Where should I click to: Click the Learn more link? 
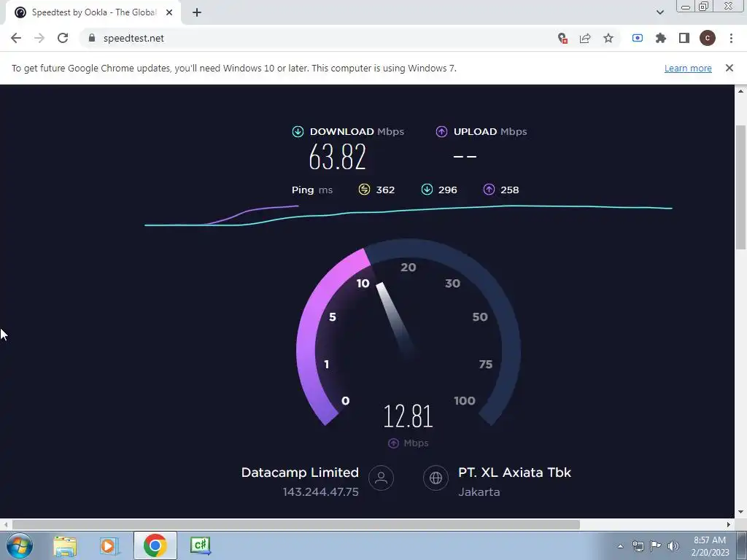click(688, 68)
